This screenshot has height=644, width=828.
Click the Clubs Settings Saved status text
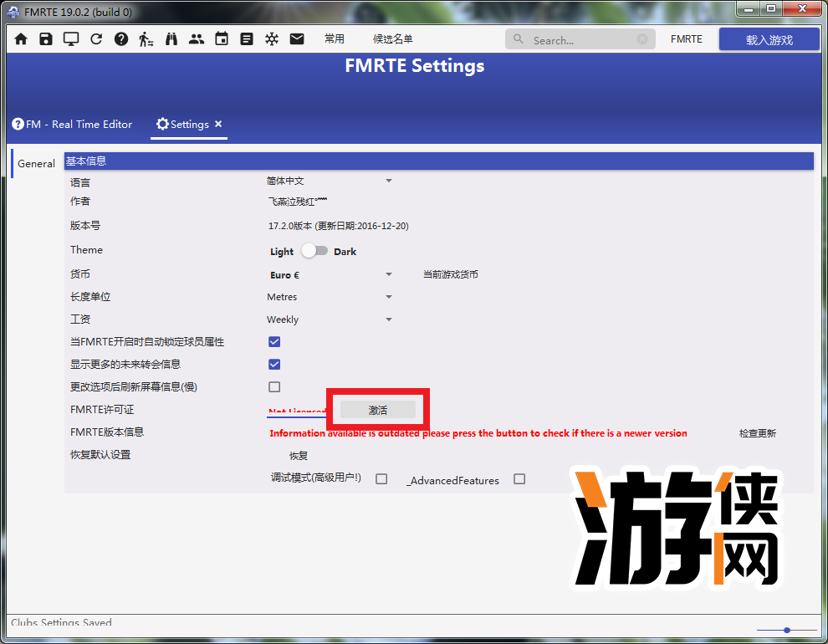pyautogui.click(x=61, y=621)
